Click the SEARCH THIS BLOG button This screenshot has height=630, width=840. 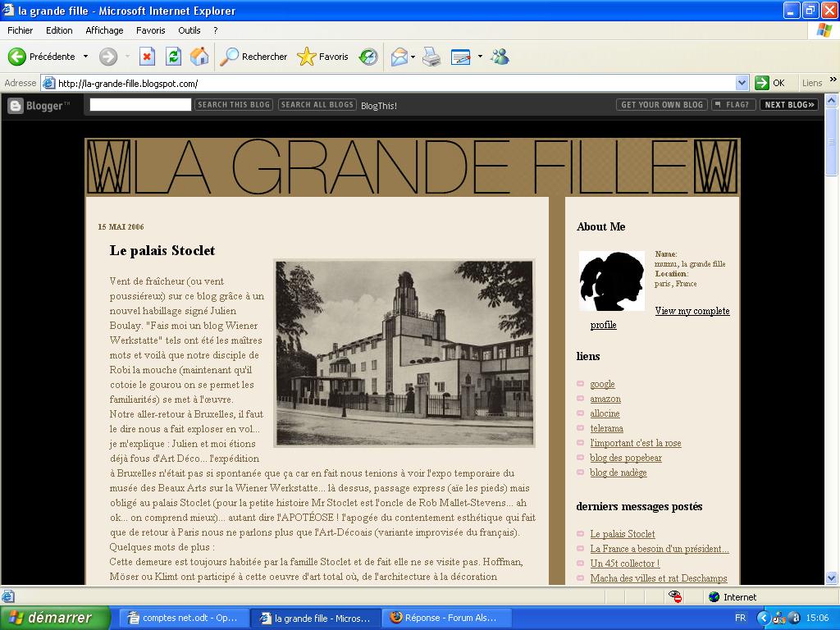[234, 104]
